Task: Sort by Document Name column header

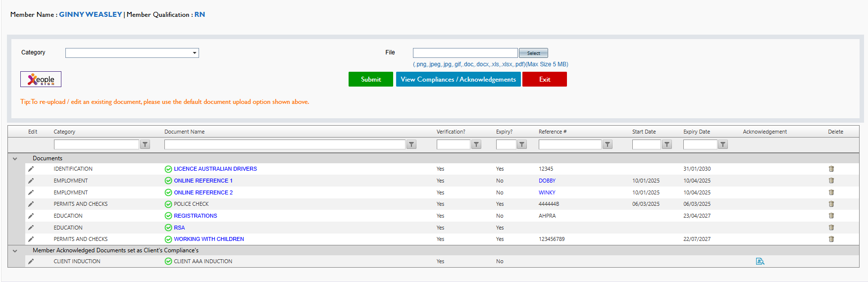Action: [x=184, y=132]
